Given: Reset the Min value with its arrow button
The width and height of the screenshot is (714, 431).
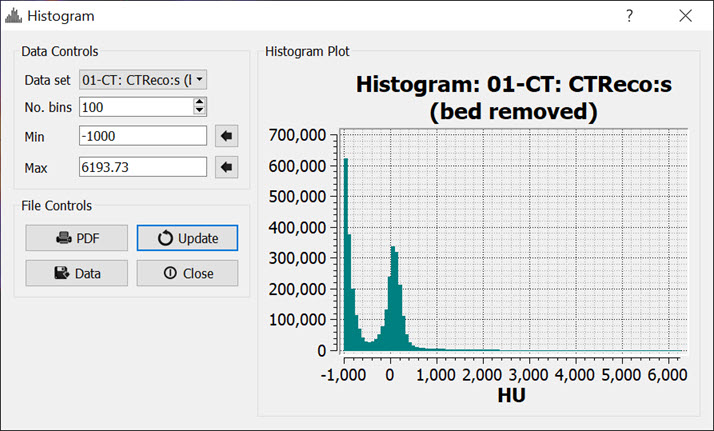Looking at the screenshot, I should click(226, 136).
